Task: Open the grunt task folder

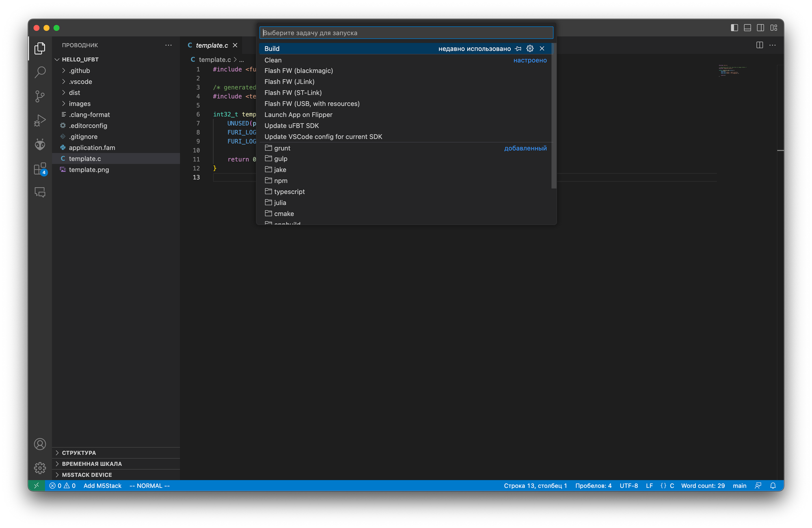Action: point(405,148)
